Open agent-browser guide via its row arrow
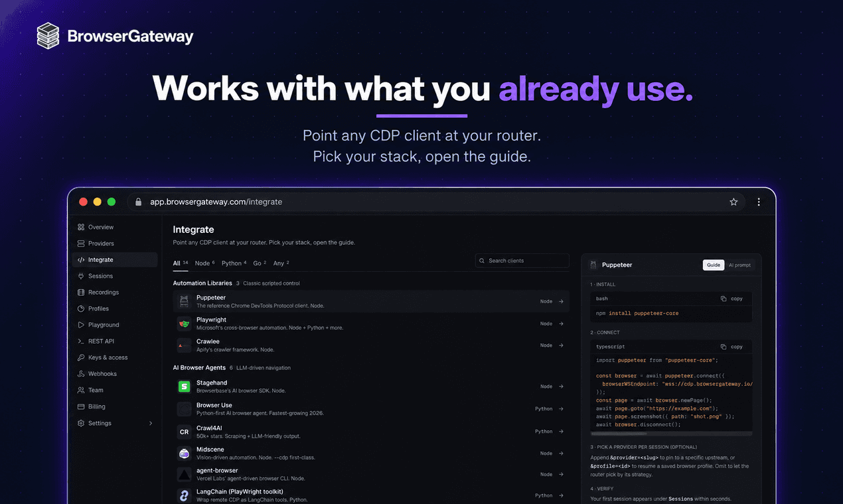Screen dimensions: 843x504 click(561, 474)
